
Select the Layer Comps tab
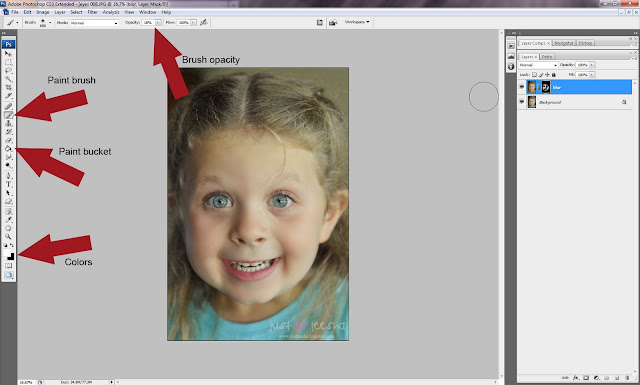tap(535, 43)
